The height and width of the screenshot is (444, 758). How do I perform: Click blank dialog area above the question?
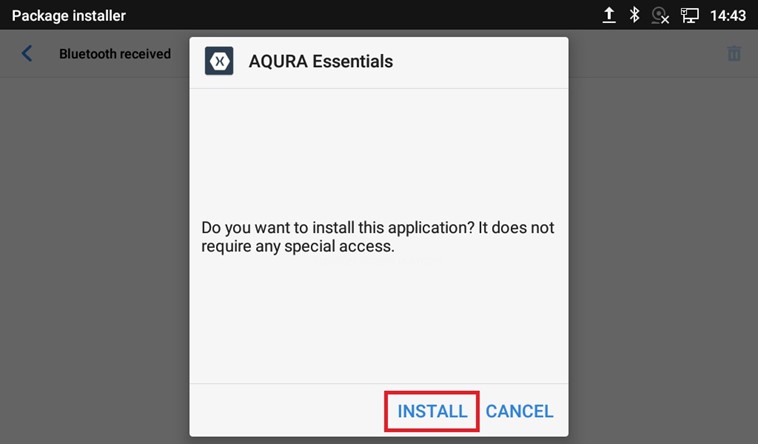click(x=379, y=152)
